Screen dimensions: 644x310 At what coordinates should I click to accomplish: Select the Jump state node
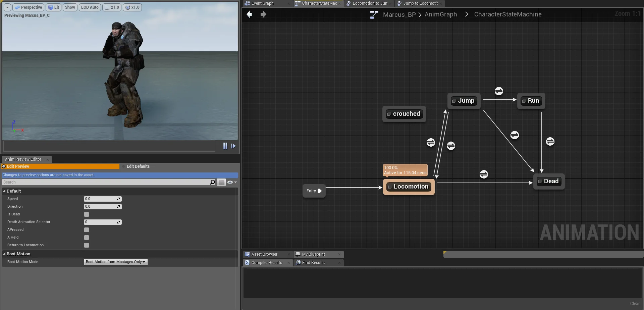pos(464,101)
